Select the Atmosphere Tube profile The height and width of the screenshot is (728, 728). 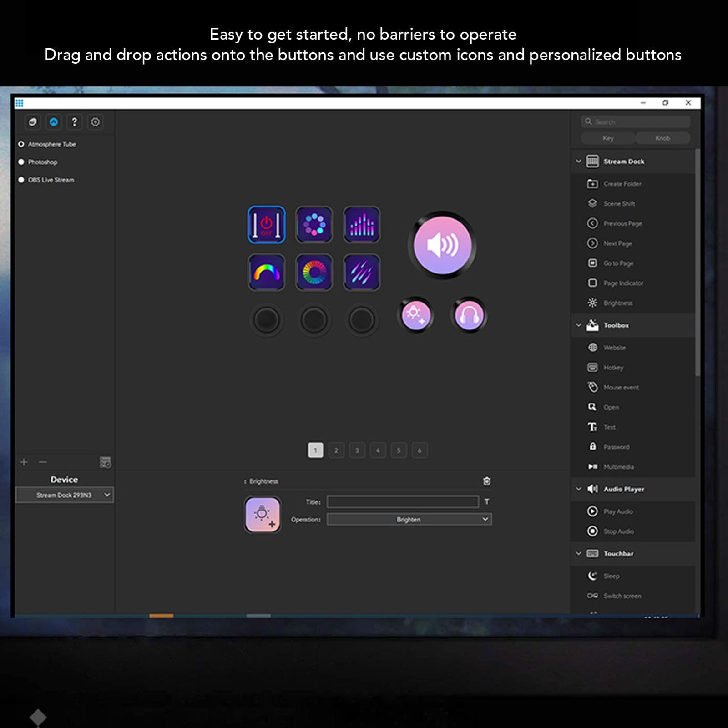(52, 144)
